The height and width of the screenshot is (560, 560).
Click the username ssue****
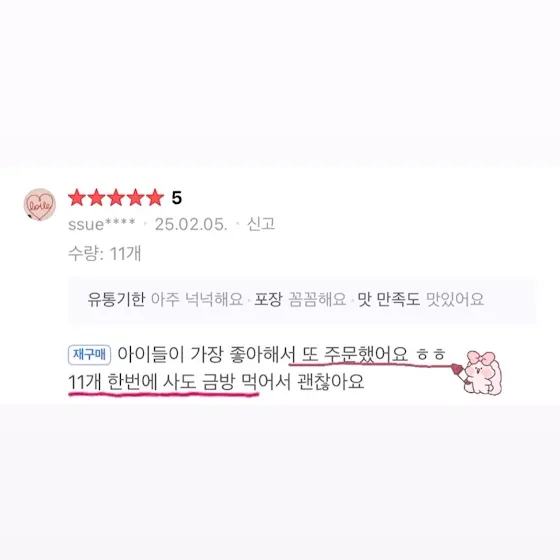coord(102,224)
